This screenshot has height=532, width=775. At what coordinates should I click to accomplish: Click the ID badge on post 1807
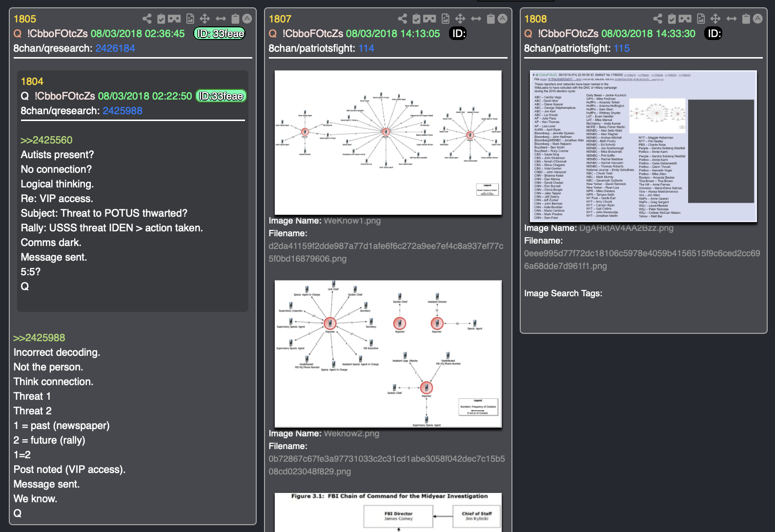(458, 34)
